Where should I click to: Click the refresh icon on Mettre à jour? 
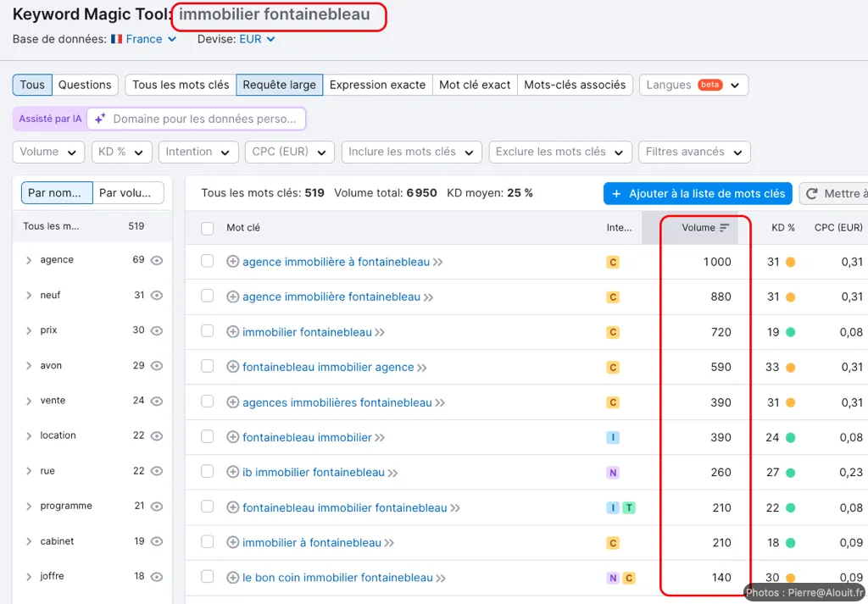click(812, 194)
